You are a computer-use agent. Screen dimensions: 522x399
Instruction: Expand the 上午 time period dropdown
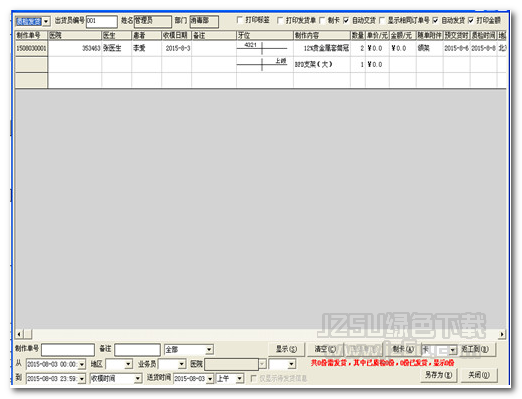pos(239,379)
